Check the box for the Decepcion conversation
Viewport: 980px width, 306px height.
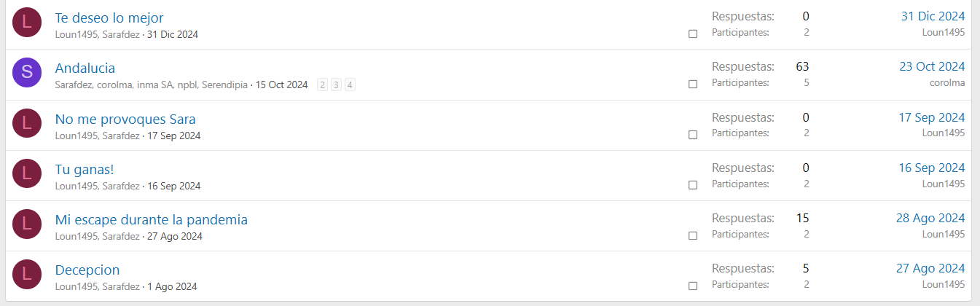(x=693, y=286)
